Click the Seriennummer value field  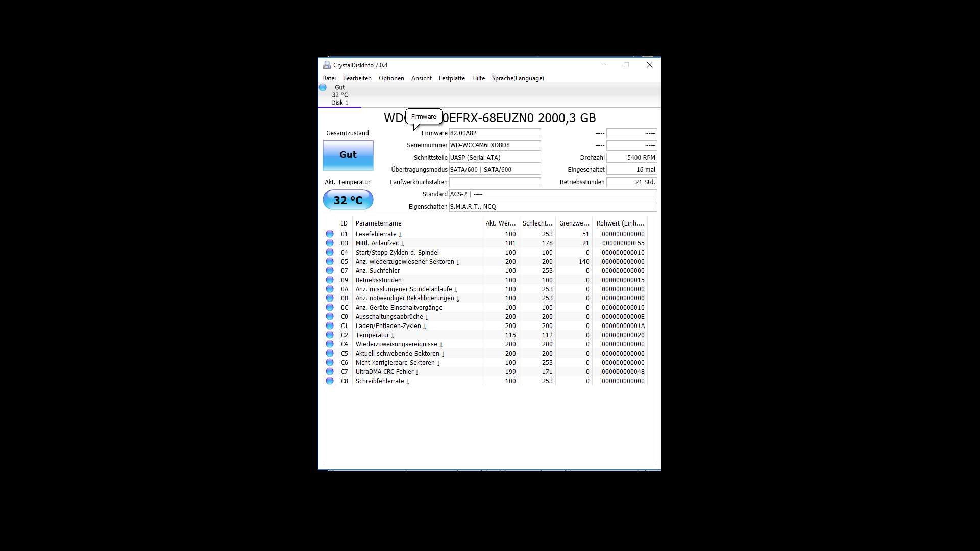click(x=494, y=145)
